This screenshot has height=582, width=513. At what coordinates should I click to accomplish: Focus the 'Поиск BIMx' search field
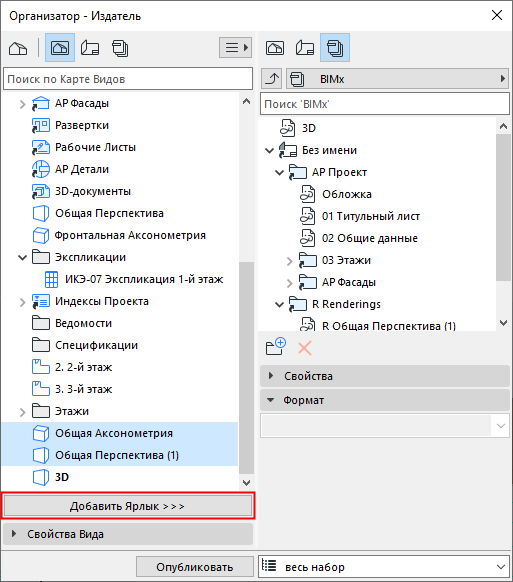(385, 104)
